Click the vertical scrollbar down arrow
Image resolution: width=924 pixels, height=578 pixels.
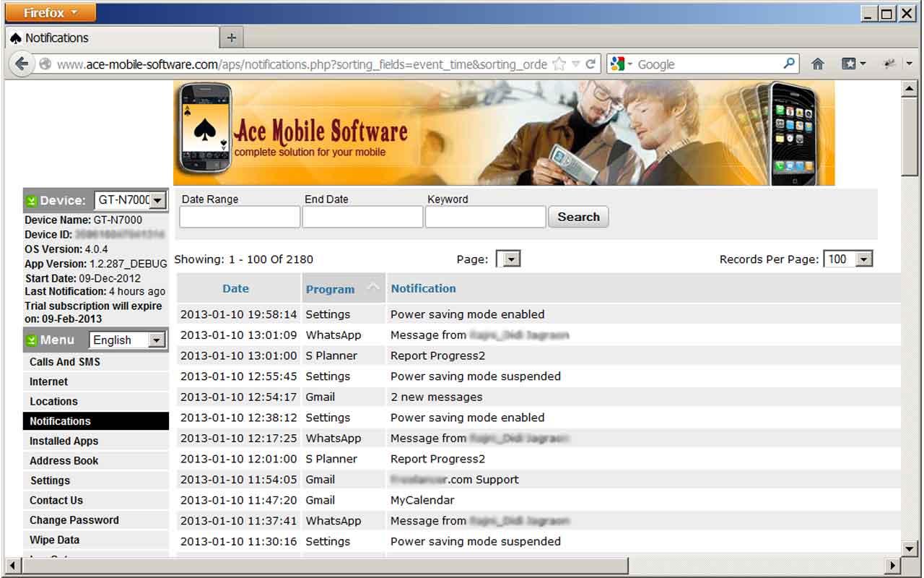point(910,549)
